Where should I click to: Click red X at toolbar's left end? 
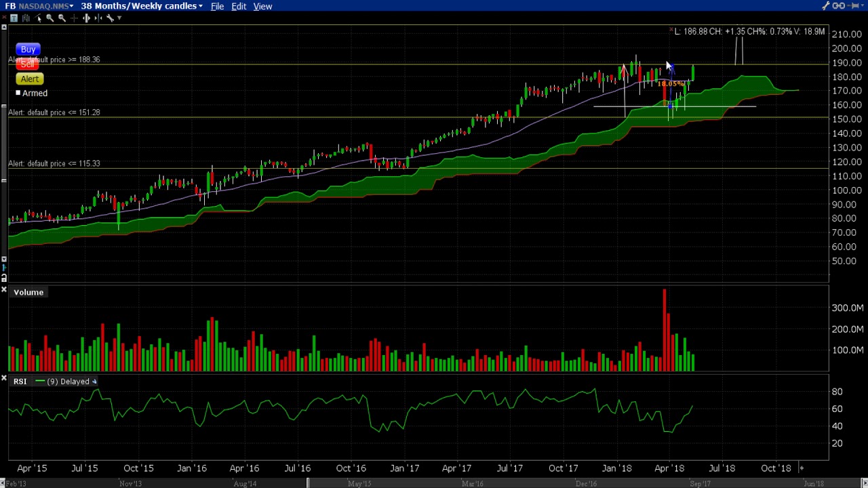[x=4, y=18]
